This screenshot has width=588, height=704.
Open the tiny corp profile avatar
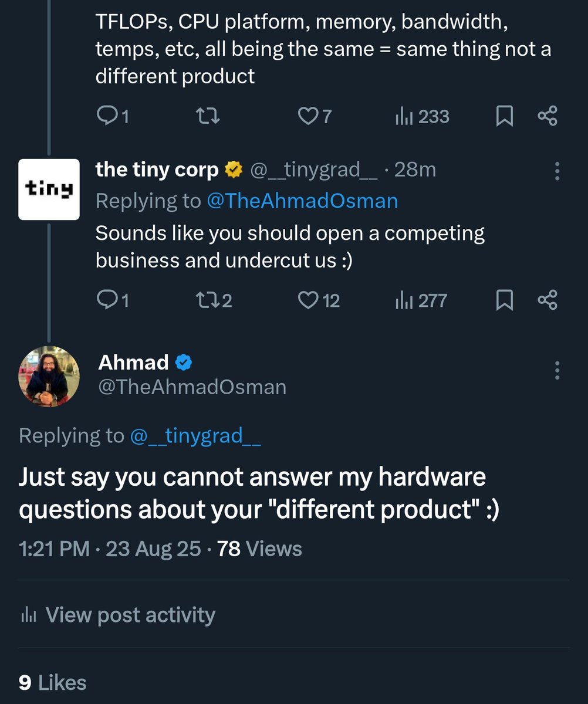click(49, 189)
